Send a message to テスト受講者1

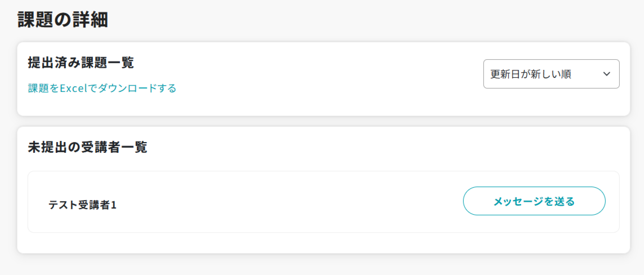534,201
